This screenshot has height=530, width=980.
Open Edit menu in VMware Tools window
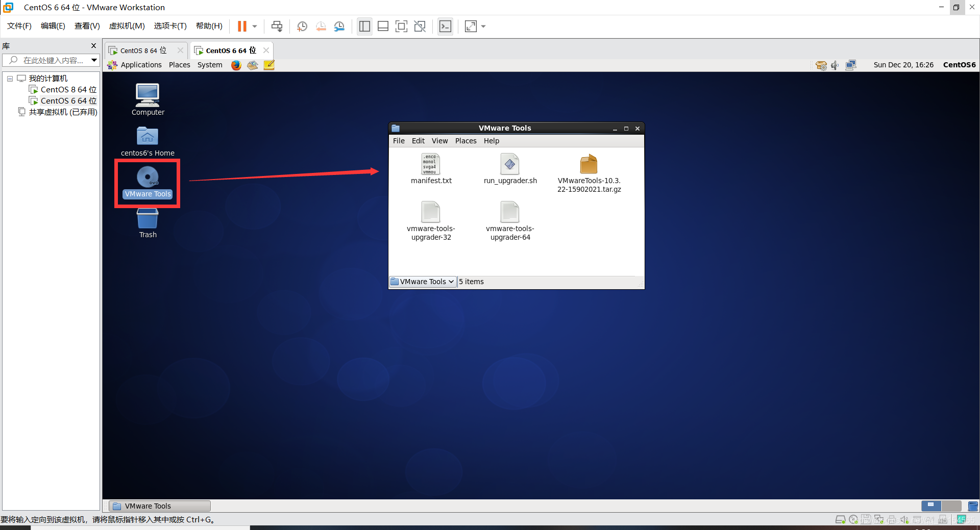coord(418,141)
